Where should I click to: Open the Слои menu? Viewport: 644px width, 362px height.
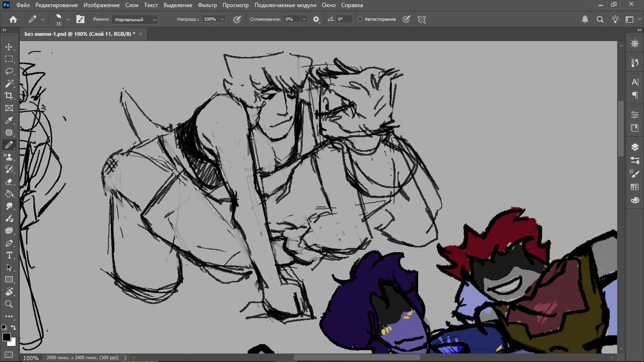coord(131,5)
